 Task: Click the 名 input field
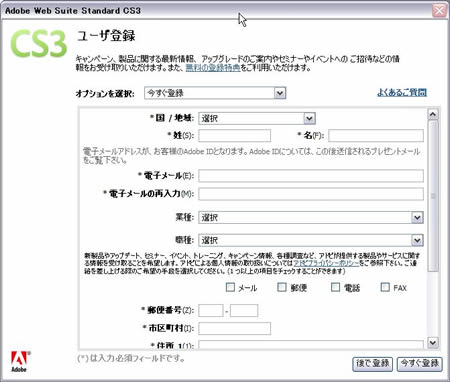pos(376,136)
